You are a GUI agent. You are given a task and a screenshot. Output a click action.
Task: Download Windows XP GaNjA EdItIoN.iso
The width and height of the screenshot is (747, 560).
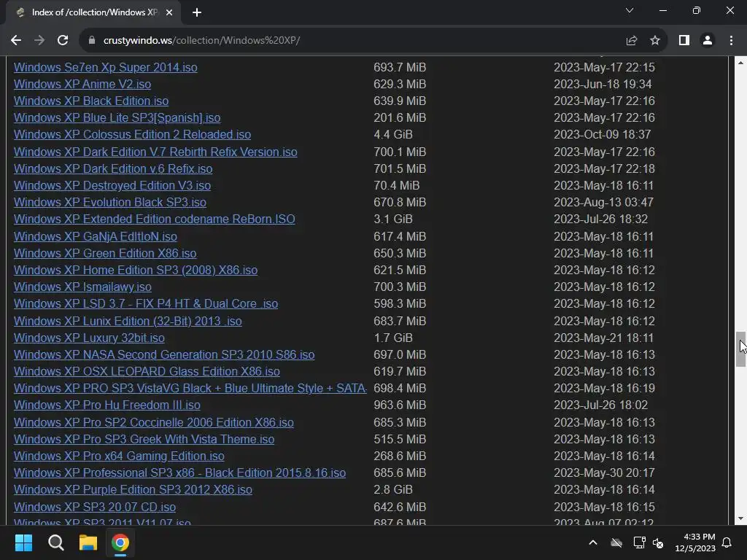coord(96,236)
